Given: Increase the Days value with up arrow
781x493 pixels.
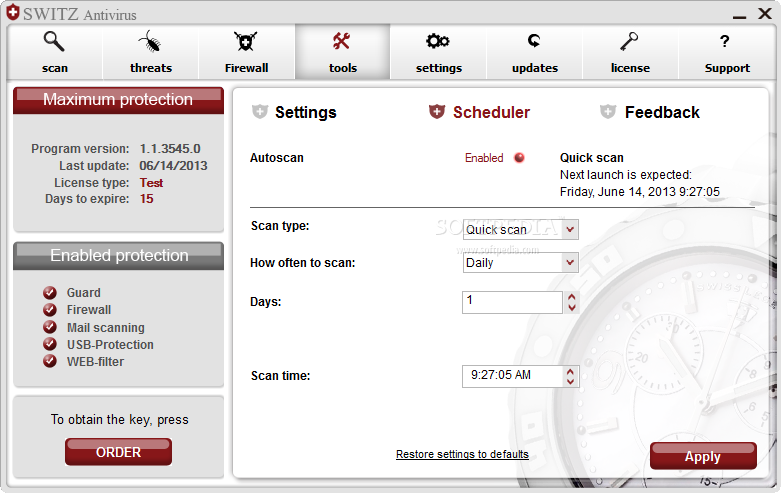Looking at the screenshot, I should 572,297.
